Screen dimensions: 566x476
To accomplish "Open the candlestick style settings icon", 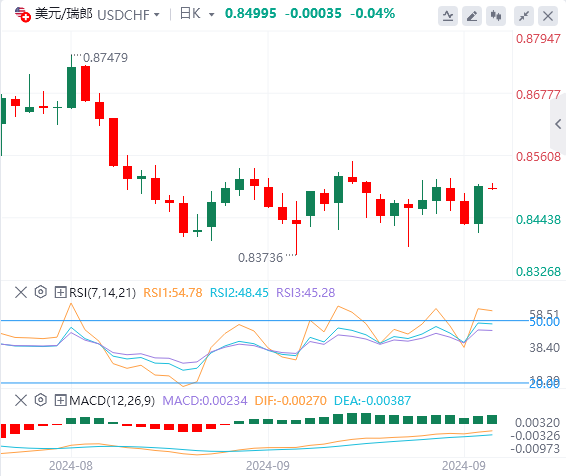I will pos(496,16).
